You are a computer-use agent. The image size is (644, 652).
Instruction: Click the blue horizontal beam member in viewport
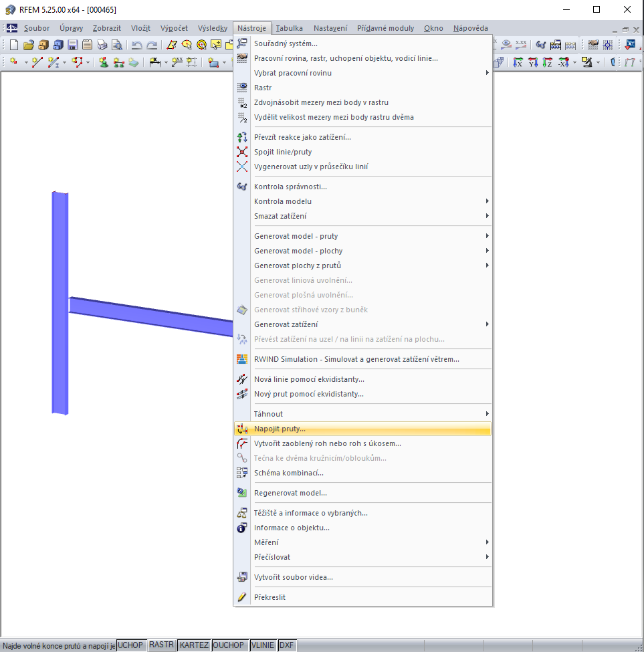pyautogui.click(x=151, y=316)
